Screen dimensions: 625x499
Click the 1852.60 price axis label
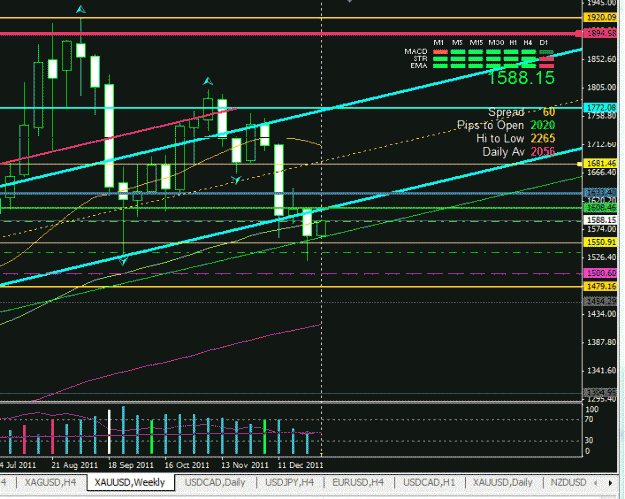pyautogui.click(x=601, y=59)
